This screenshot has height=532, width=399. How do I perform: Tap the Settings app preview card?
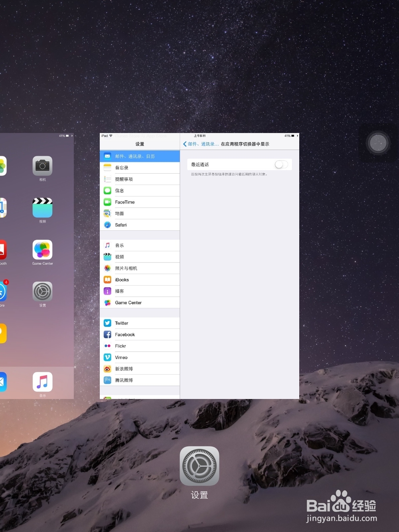199,266
